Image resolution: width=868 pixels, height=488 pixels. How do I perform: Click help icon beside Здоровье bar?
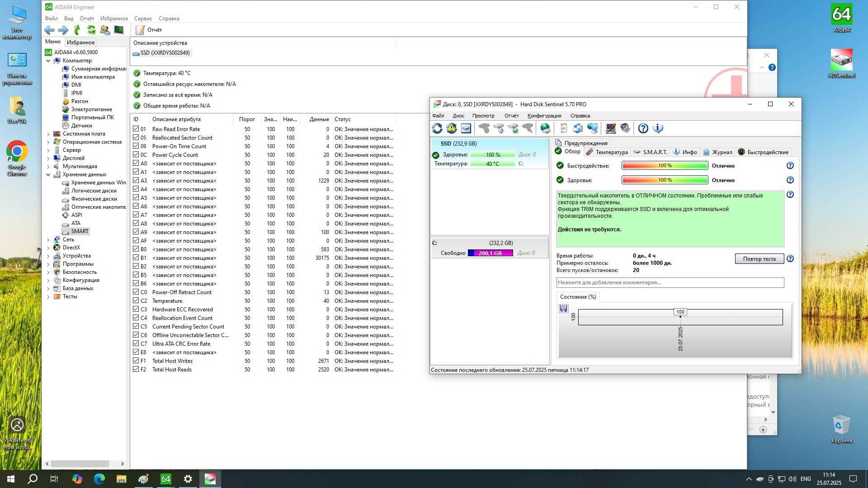[x=790, y=180]
